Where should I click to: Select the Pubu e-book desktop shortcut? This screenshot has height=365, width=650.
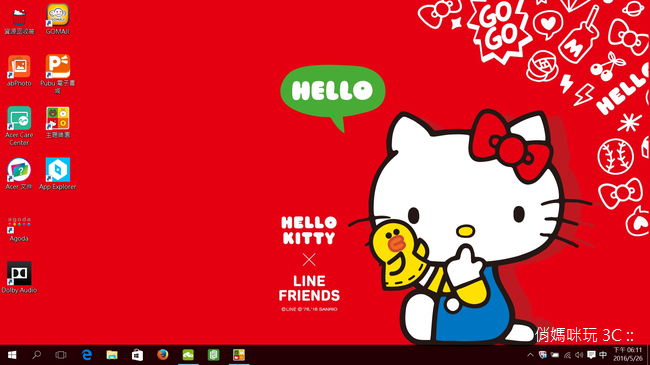[x=58, y=75]
